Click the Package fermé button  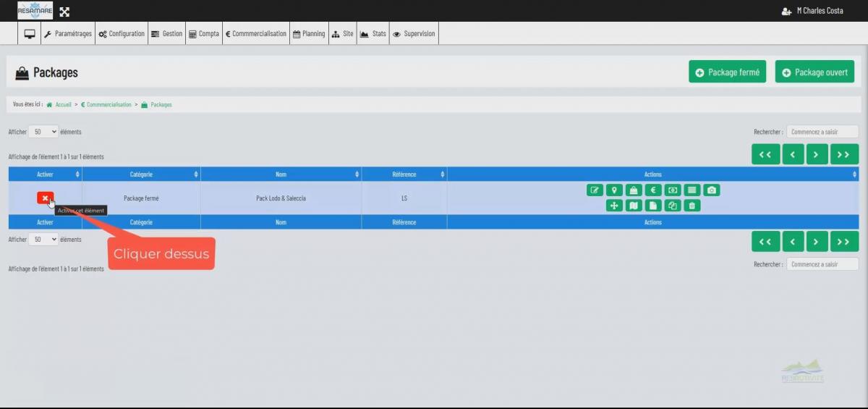[x=727, y=72]
